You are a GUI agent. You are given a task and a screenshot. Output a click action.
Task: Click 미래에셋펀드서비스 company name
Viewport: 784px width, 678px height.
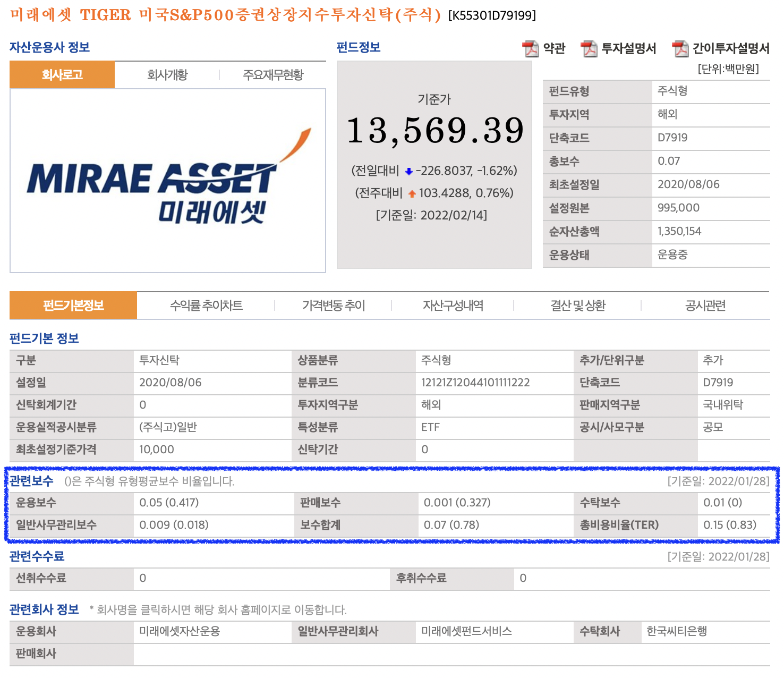point(466,631)
